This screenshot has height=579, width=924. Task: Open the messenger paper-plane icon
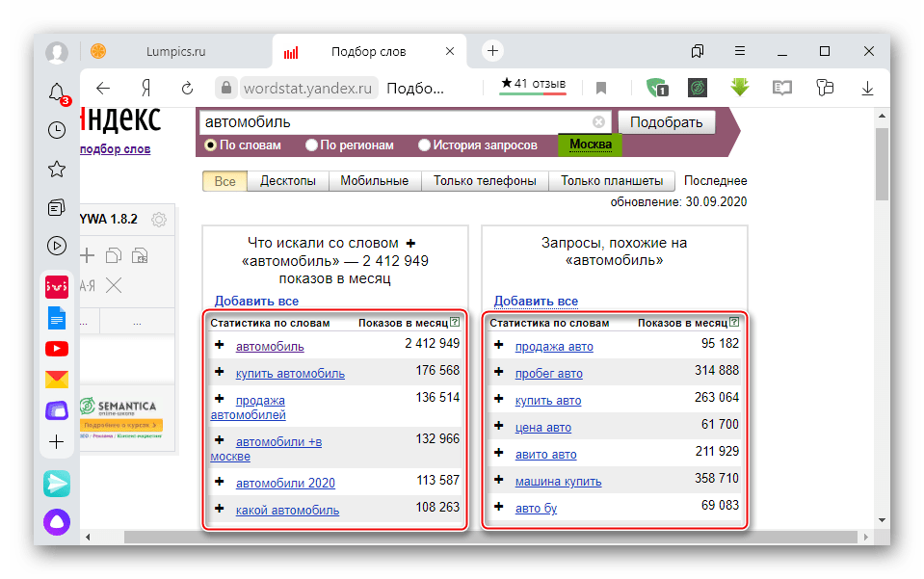click(x=57, y=484)
